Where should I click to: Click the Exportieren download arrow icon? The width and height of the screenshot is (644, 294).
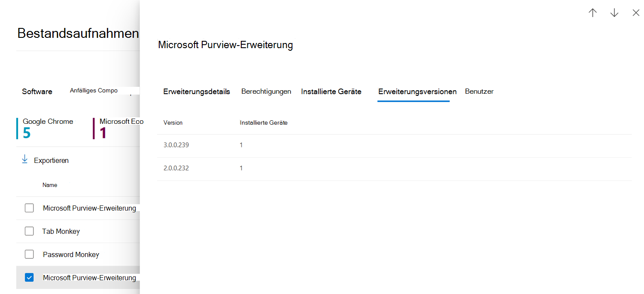click(x=24, y=159)
